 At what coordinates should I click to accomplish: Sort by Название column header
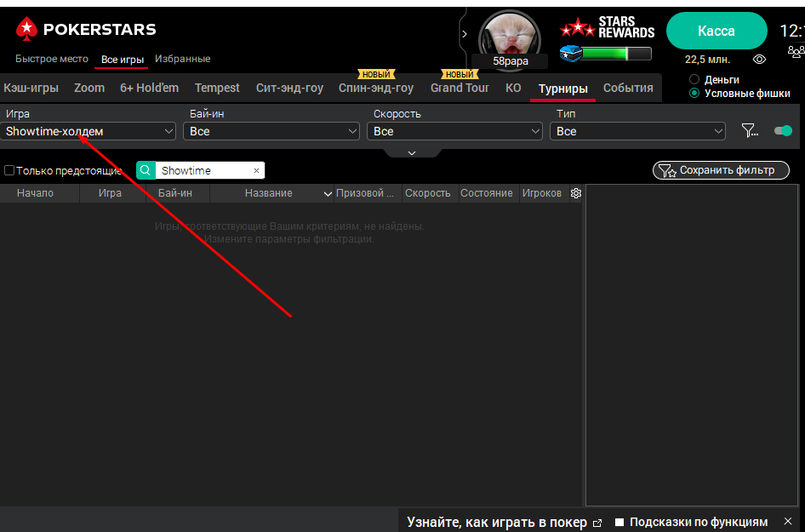coord(269,193)
